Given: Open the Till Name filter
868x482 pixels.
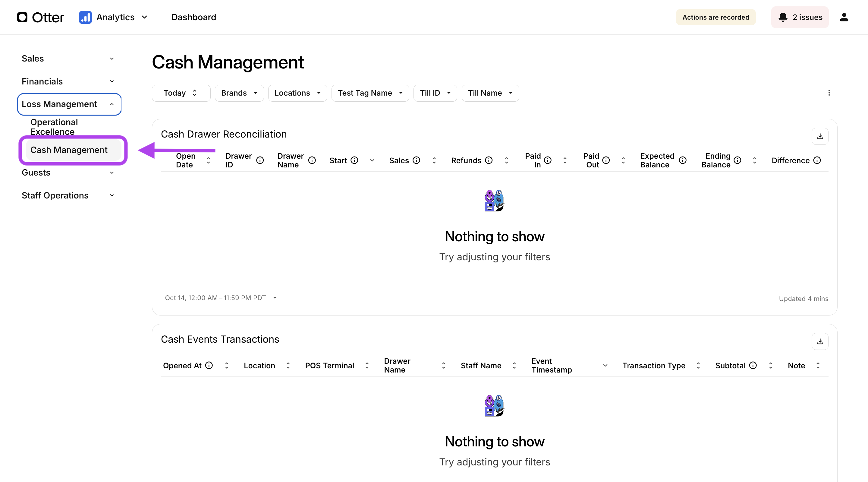Looking at the screenshot, I should point(490,93).
